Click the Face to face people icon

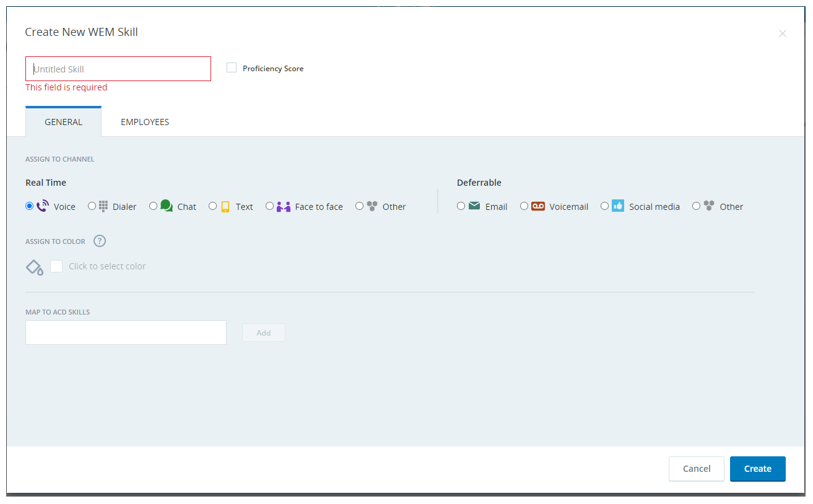pyautogui.click(x=284, y=207)
